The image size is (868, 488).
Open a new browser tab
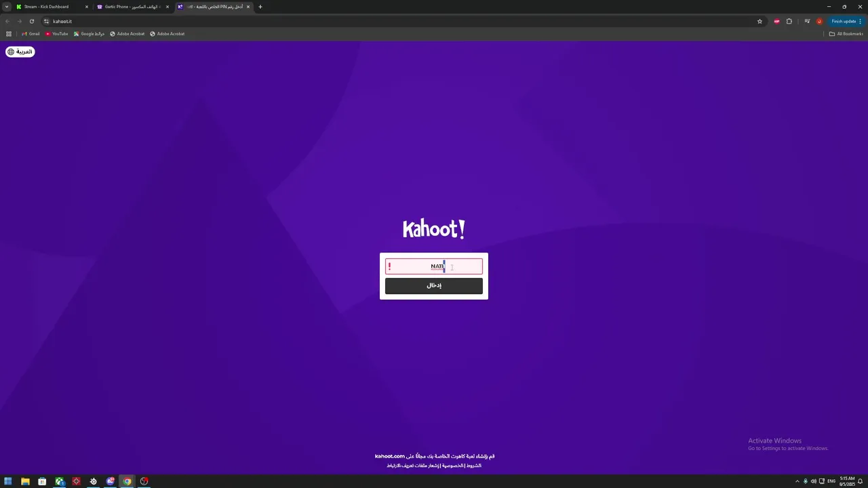click(x=260, y=7)
